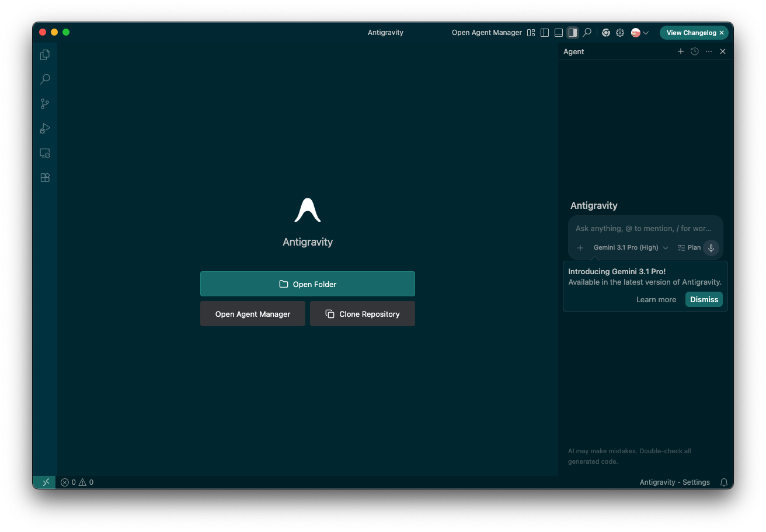Open the Agent conversation history
766x532 pixels.
click(x=694, y=51)
